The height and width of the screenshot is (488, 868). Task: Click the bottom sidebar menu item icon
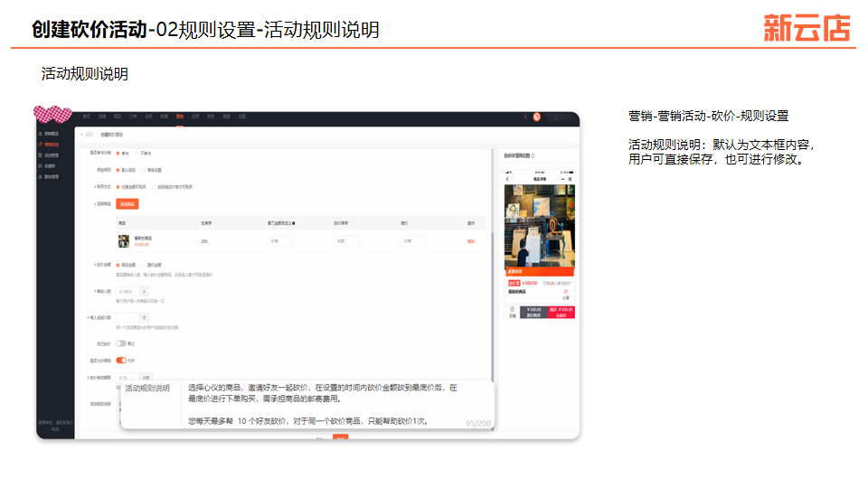[x=41, y=177]
